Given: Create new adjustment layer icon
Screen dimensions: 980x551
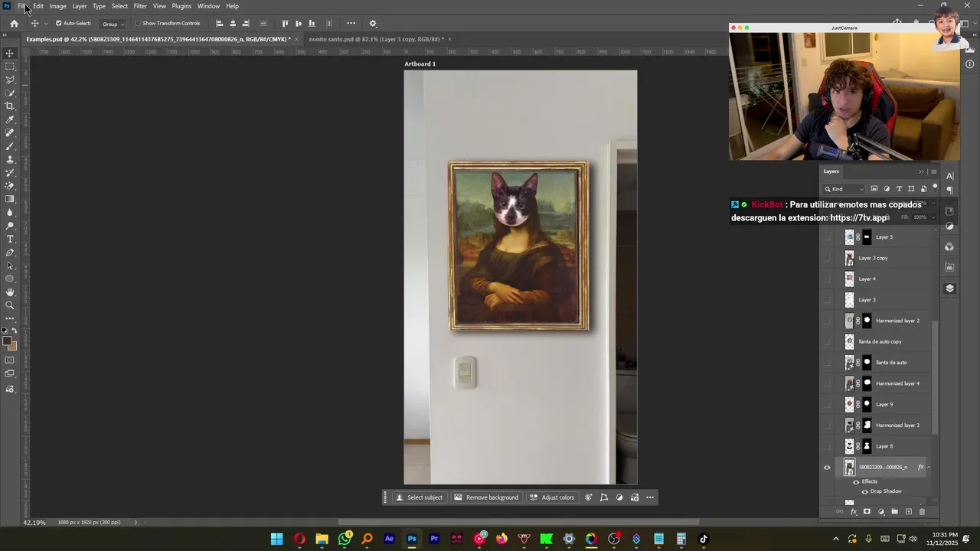Looking at the screenshot, I should (x=880, y=512).
